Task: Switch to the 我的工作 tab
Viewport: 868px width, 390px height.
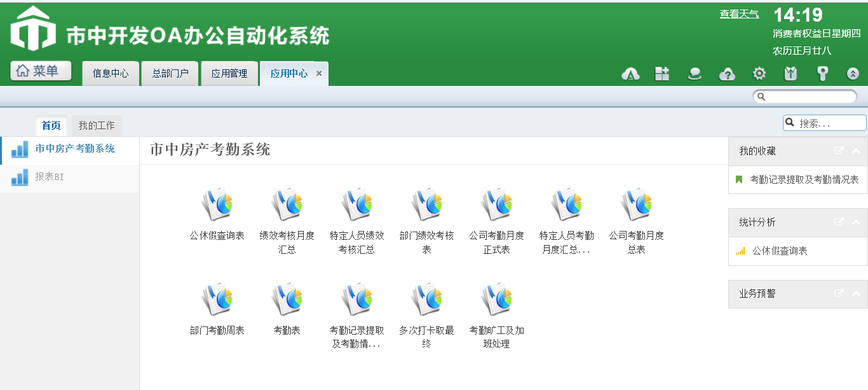Action: point(97,126)
